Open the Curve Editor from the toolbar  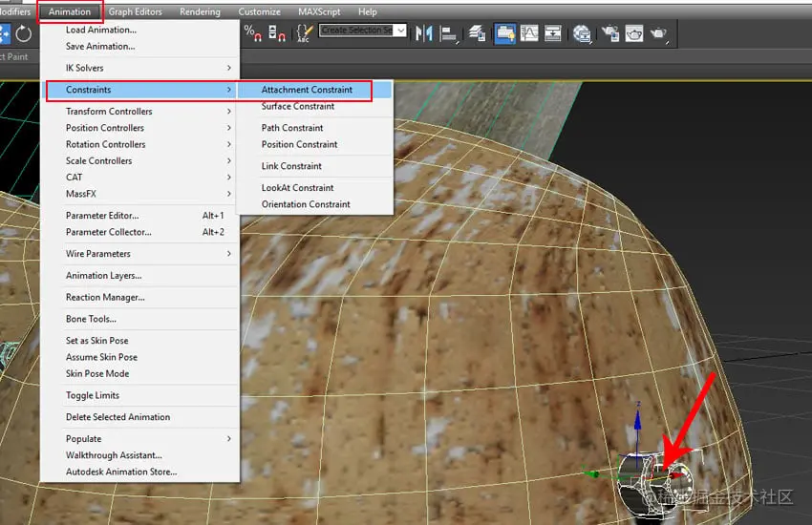[528, 33]
